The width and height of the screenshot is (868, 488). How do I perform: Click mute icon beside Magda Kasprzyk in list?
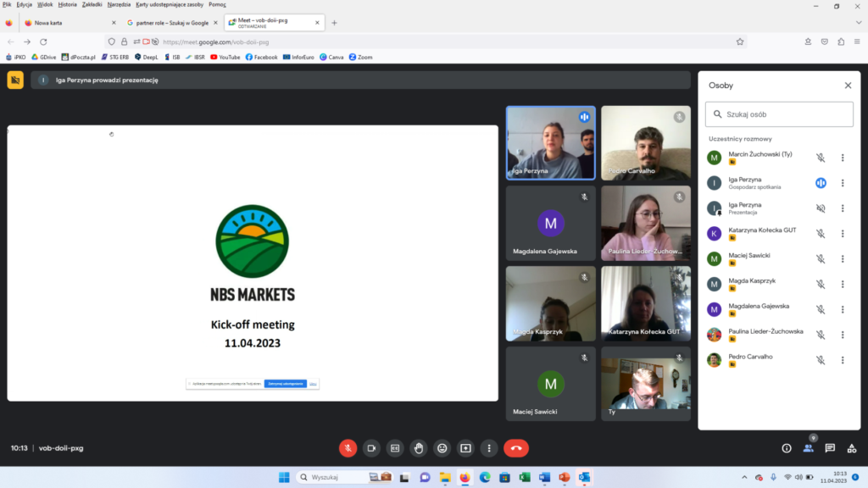[821, 284]
